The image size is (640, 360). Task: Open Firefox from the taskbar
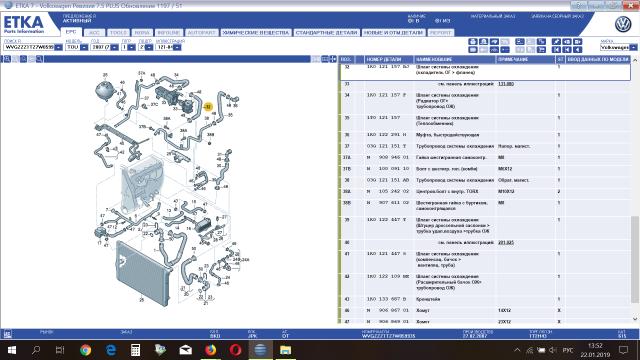tap(210, 350)
